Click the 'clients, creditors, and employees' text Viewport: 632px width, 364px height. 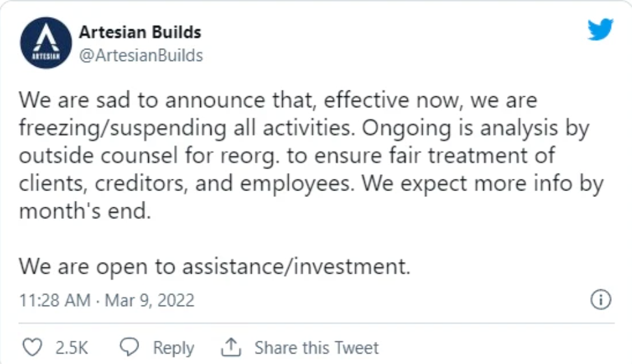tap(186, 184)
